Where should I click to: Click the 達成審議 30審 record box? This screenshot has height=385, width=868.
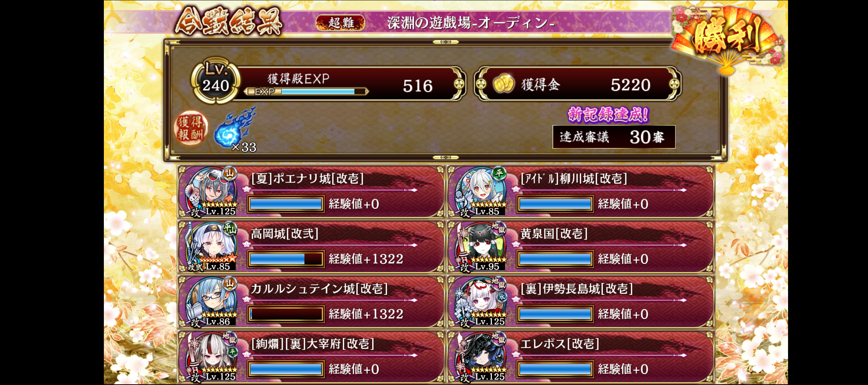point(614,137)
